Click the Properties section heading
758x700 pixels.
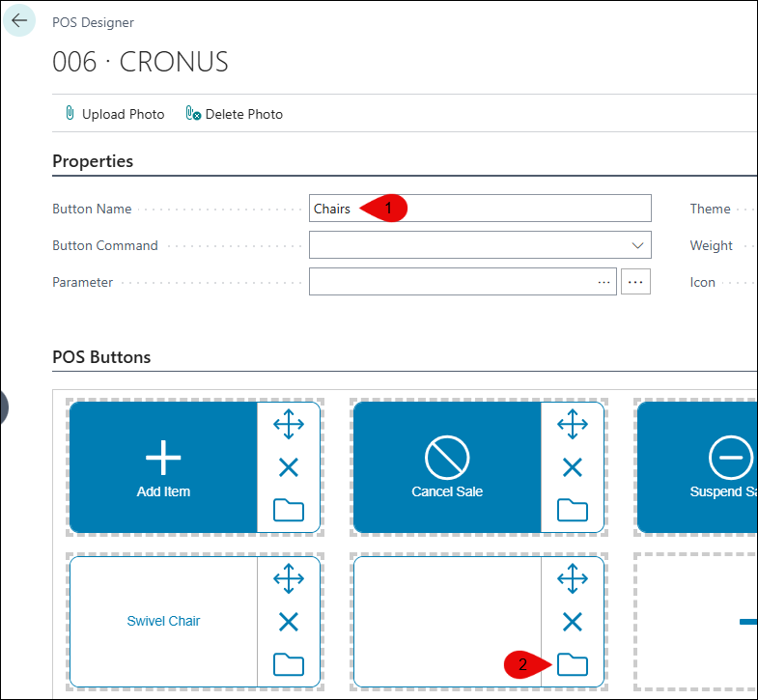pyautogui.click(x=93, y=161)
